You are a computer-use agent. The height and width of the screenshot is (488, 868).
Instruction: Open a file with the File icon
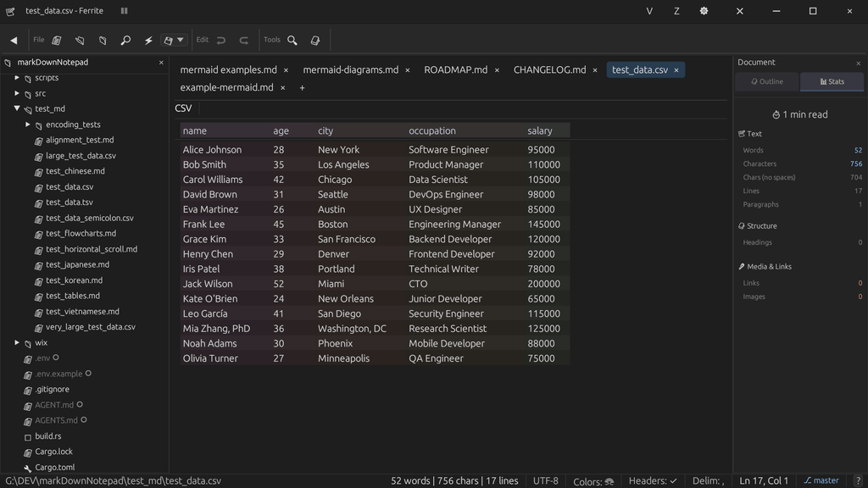pyautogui.click(x=56, y=40)
